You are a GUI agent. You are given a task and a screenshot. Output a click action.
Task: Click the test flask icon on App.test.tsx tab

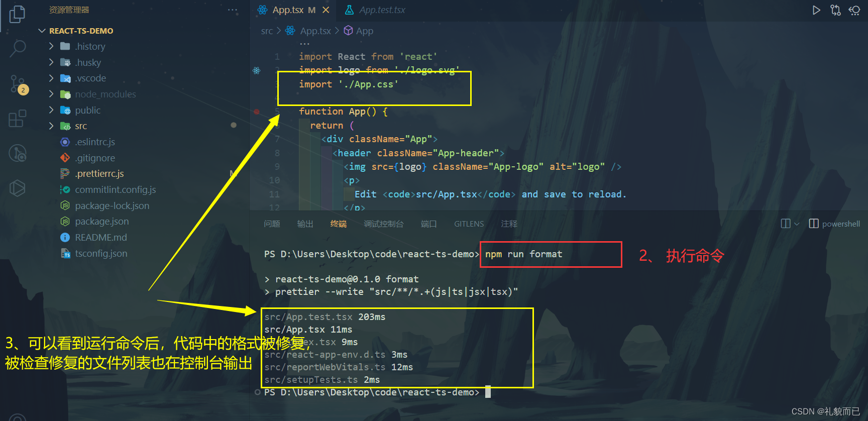(350, 10)
